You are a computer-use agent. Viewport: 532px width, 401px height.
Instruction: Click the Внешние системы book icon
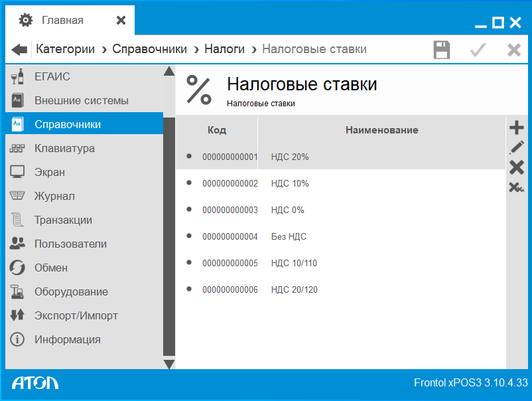pos(17,100)
